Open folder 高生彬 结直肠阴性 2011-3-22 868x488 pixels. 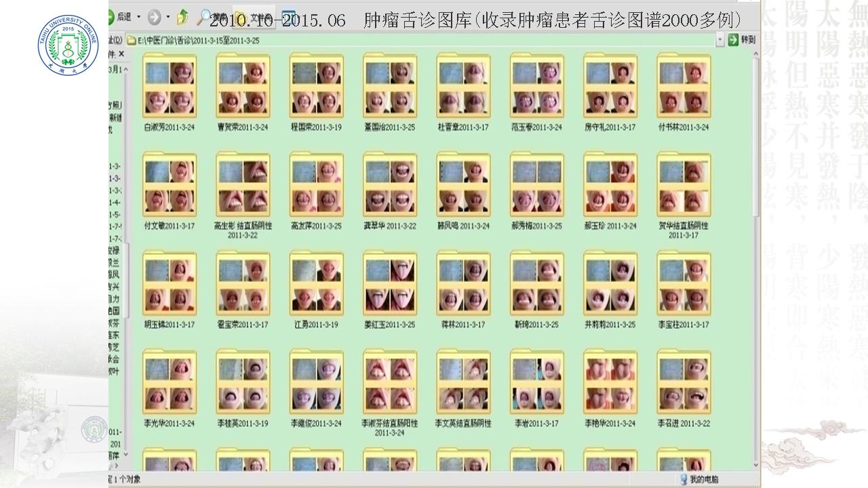tap(243, 186)
